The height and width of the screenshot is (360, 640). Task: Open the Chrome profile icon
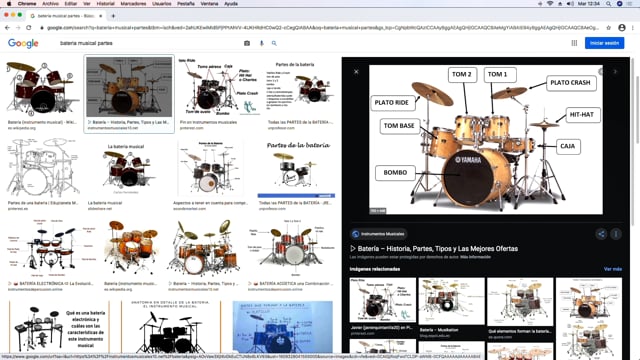click(622, 28)
